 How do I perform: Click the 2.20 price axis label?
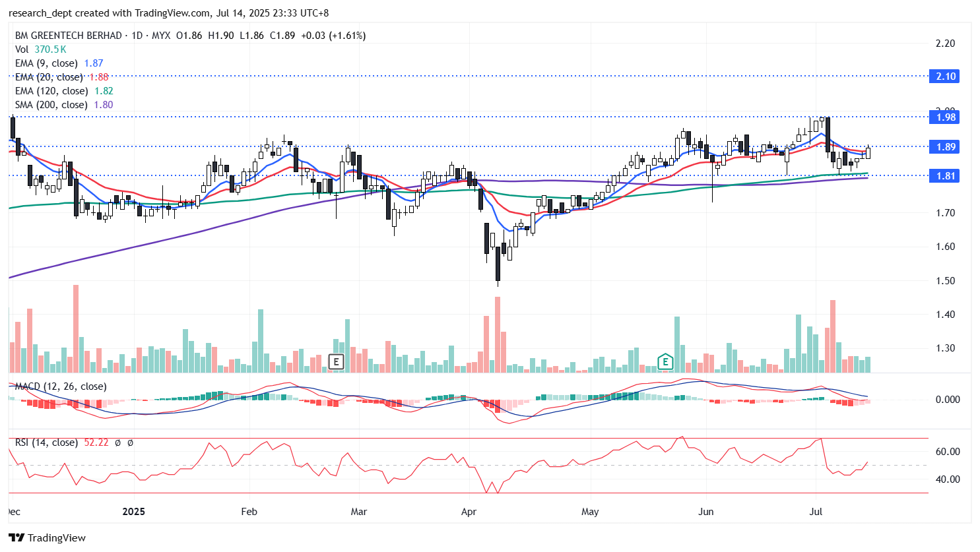(946, 44)
